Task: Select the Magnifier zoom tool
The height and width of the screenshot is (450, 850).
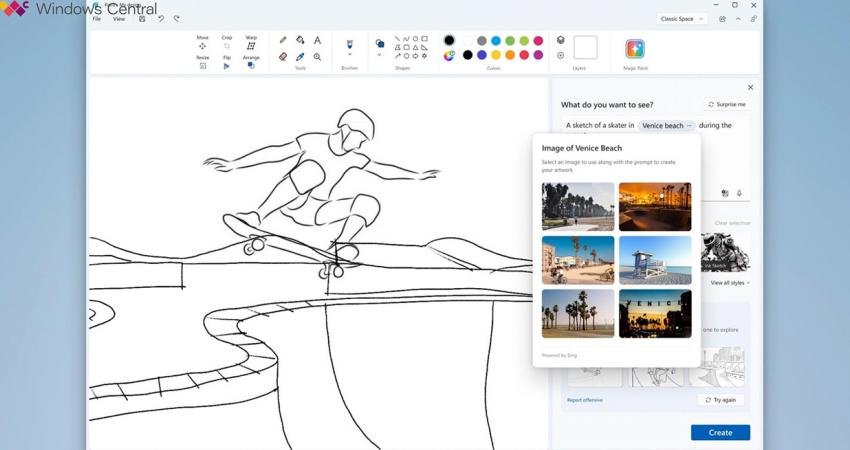Action: click(x=317, y=56)
